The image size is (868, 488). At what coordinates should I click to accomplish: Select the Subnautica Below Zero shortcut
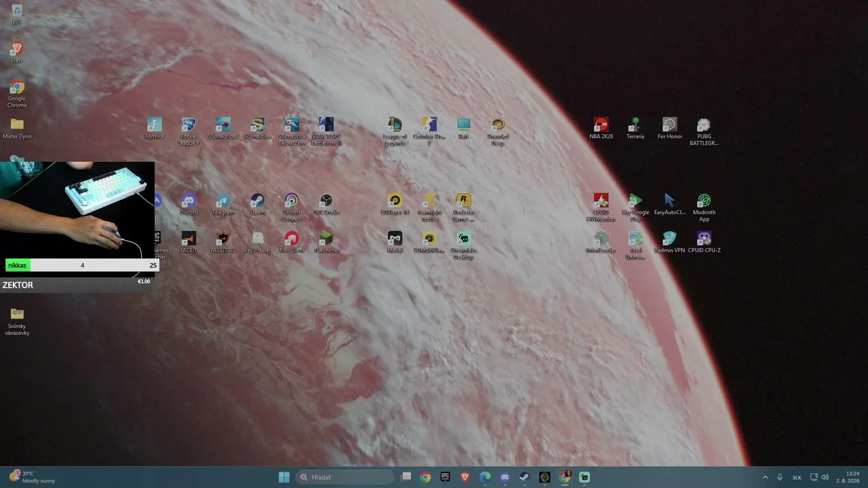pyautogui.click(x=292, y=131)
